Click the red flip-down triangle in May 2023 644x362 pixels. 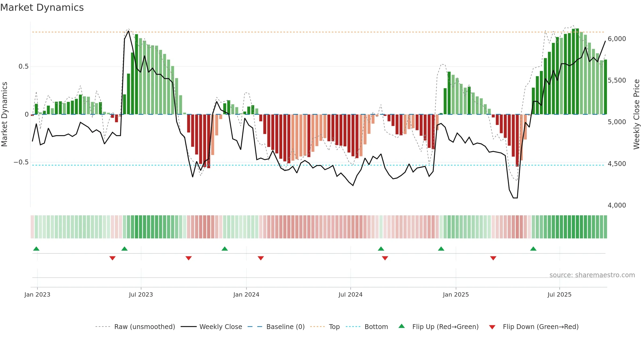[x=112, y=258]
